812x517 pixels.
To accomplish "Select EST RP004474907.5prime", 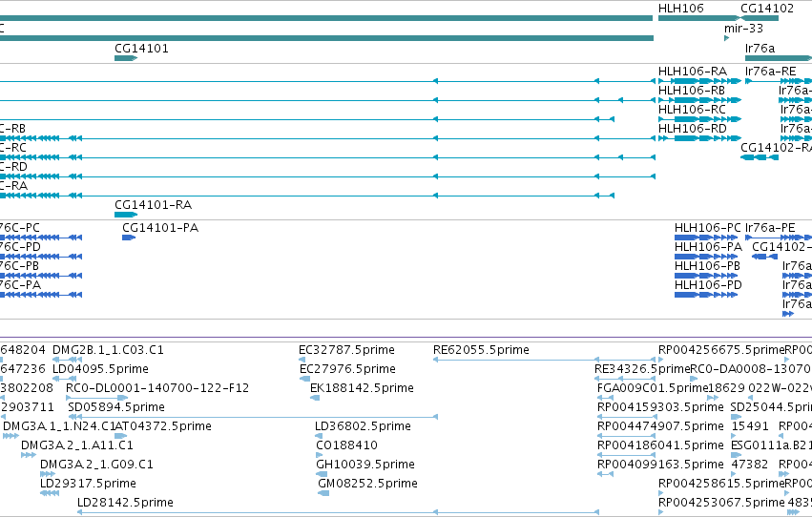I will 627,436.
